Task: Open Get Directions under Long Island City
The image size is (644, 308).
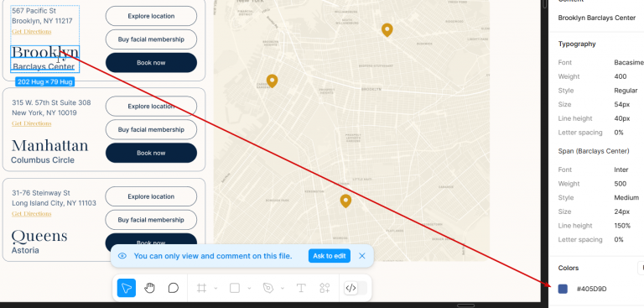Action: tap(32, 214)
